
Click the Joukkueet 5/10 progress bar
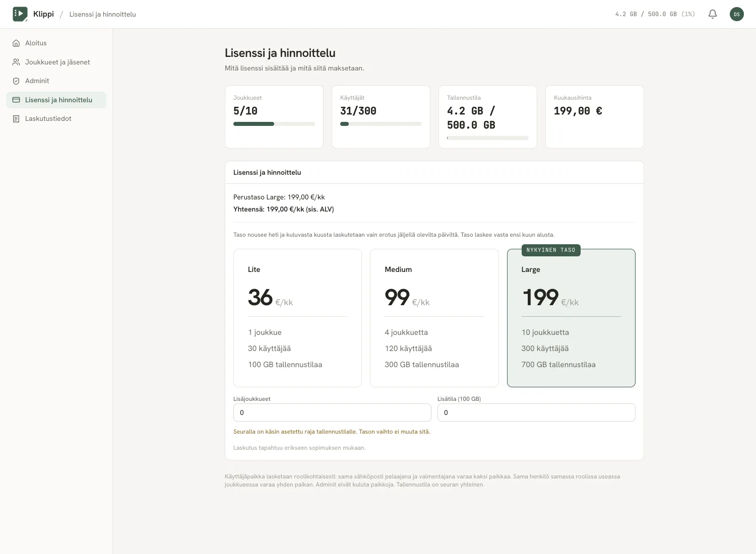click(x=274, y=124)
